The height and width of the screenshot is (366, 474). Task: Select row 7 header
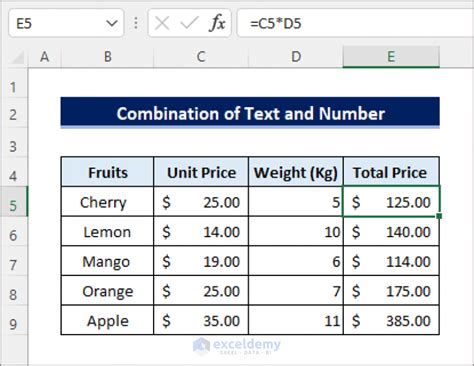pos(13,265)
